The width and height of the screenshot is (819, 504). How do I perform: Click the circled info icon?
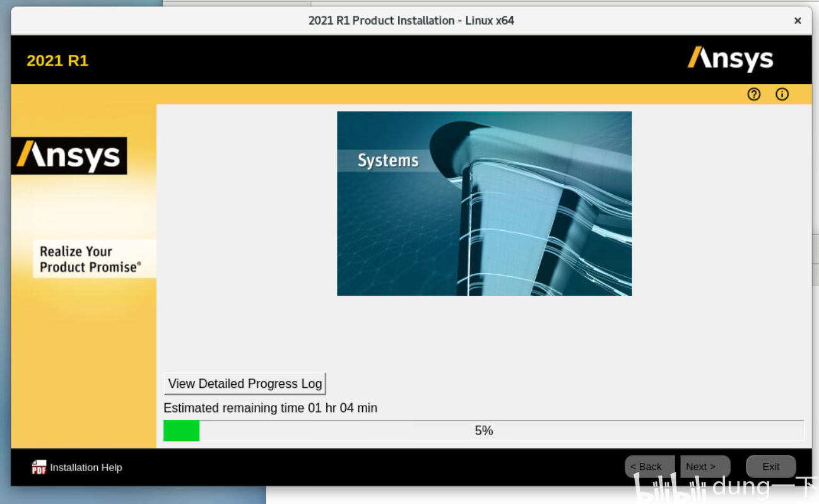(782, 95)
